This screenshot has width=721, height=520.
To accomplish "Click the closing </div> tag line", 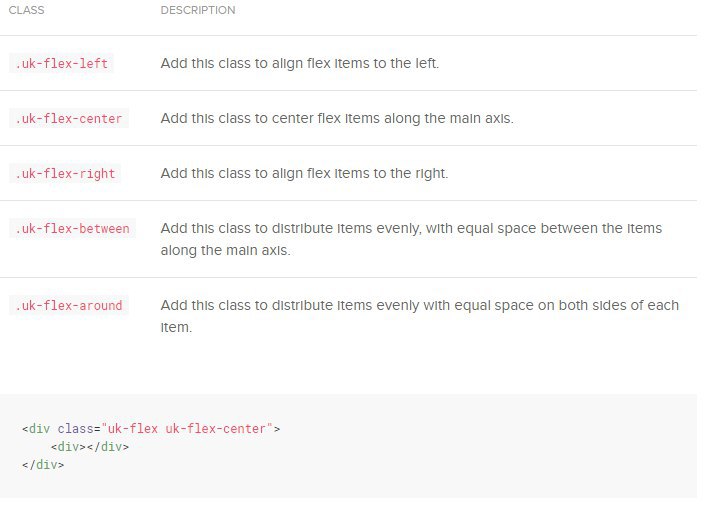I will (x=43, y=465).
